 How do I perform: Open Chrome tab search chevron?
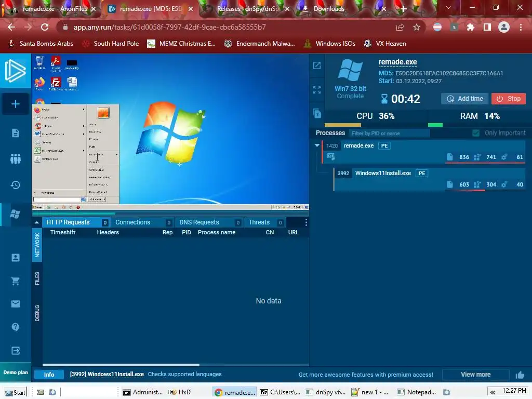tap(448, 7)
